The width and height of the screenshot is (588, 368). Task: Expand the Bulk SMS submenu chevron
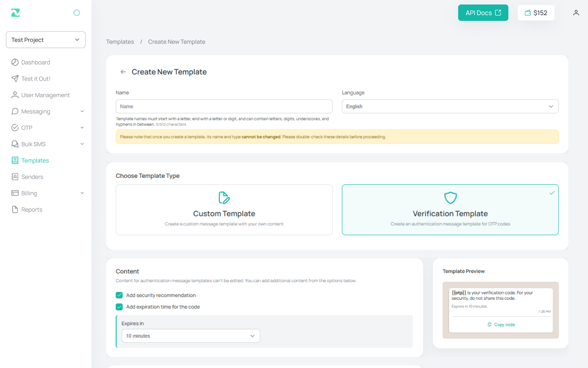82,144
